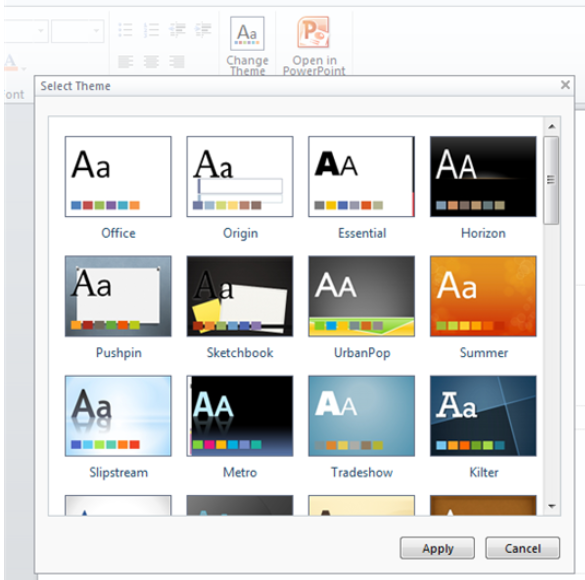Pick the Kilter theme thumbnail
Image resolution: width=585 pixels, height=580 pixels.
483,416
